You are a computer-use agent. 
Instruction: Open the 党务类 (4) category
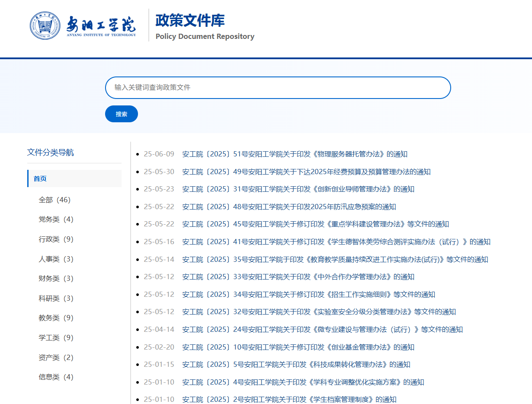point(56,219)
